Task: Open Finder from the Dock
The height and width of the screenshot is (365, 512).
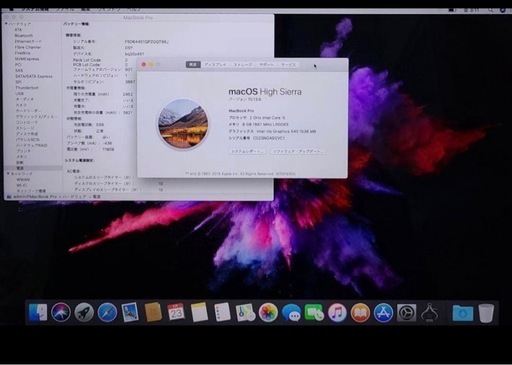Action: pos(38,312)
